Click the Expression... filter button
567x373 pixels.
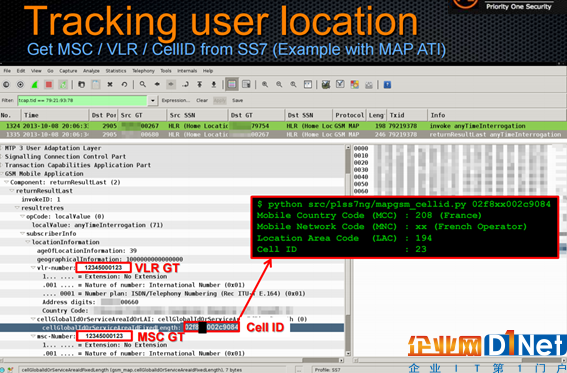176,100
